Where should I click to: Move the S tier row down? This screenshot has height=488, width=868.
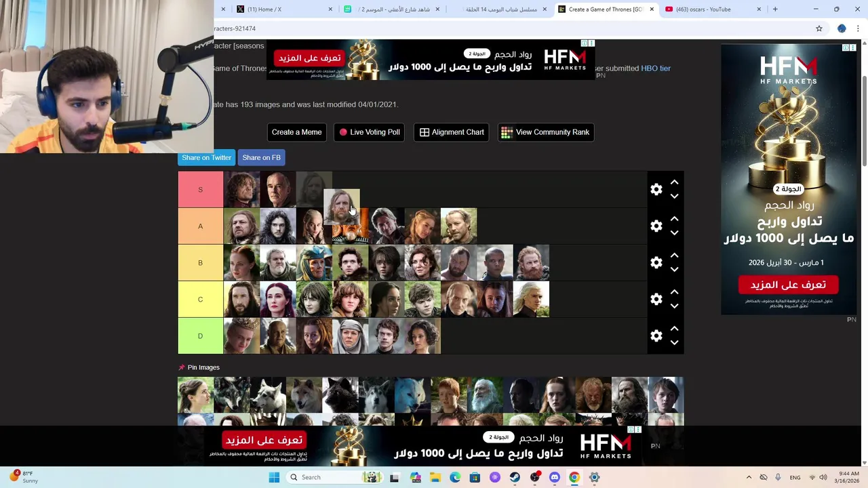(674, 197)
